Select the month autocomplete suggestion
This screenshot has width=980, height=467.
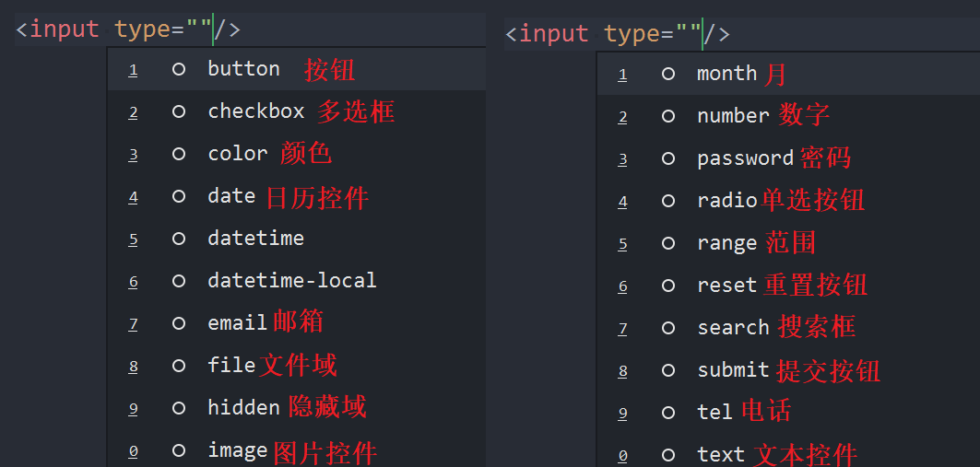pyautogui.click(x=789, y=74)
